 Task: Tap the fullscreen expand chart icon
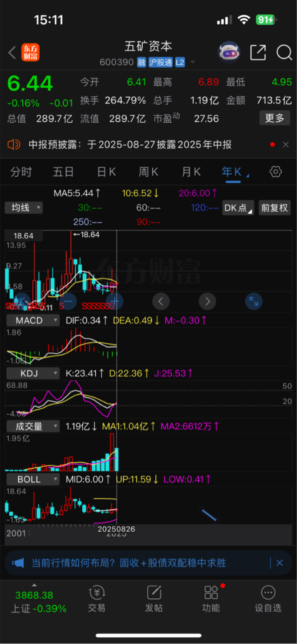pos(254,301)
